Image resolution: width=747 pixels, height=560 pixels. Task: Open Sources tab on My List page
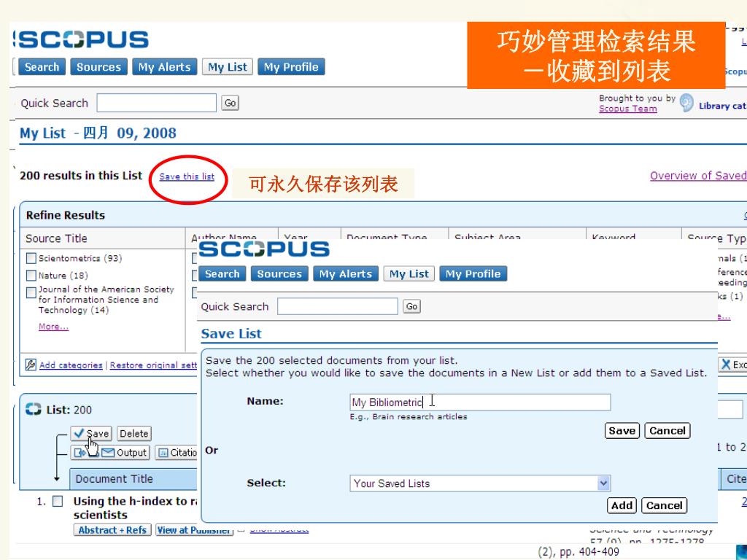tap(99, 67)
